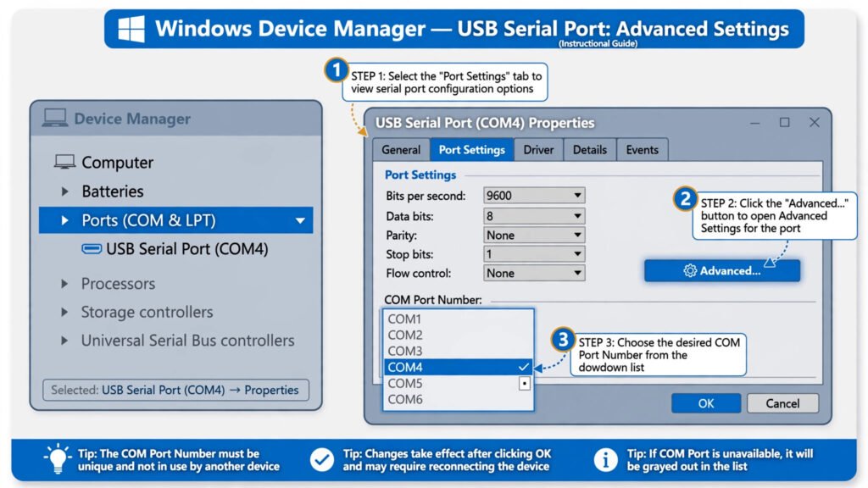Open the Flow control dropdown
The image size is (868, 488).
tap(534, 273)
